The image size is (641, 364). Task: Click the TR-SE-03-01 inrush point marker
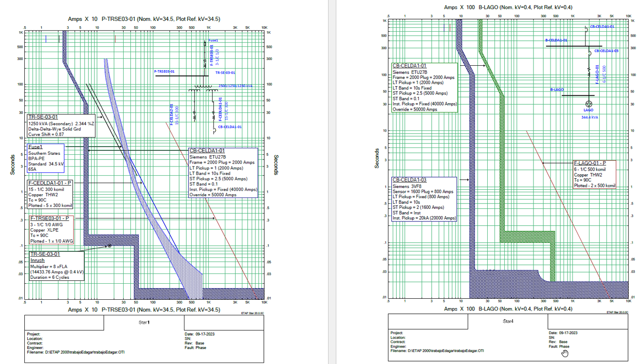point(109,246)
